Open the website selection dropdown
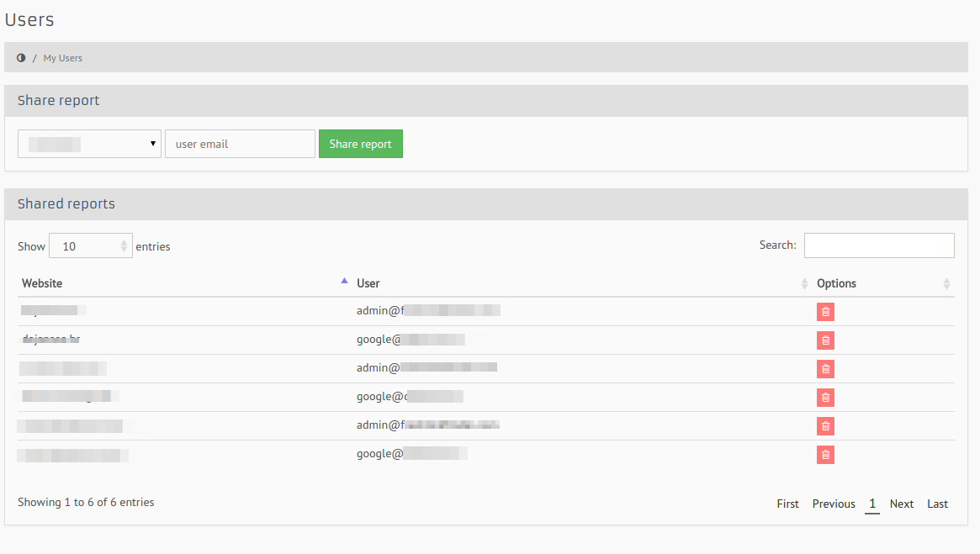 click(89, 144)
